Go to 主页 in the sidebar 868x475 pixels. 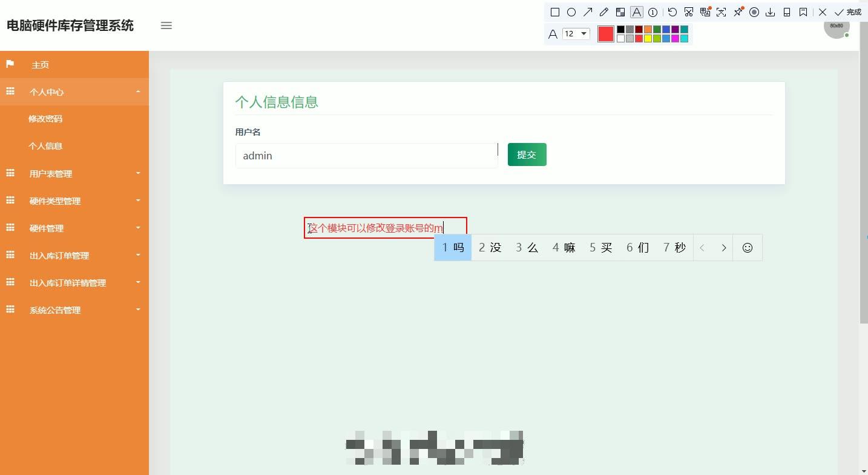(40, 64)
